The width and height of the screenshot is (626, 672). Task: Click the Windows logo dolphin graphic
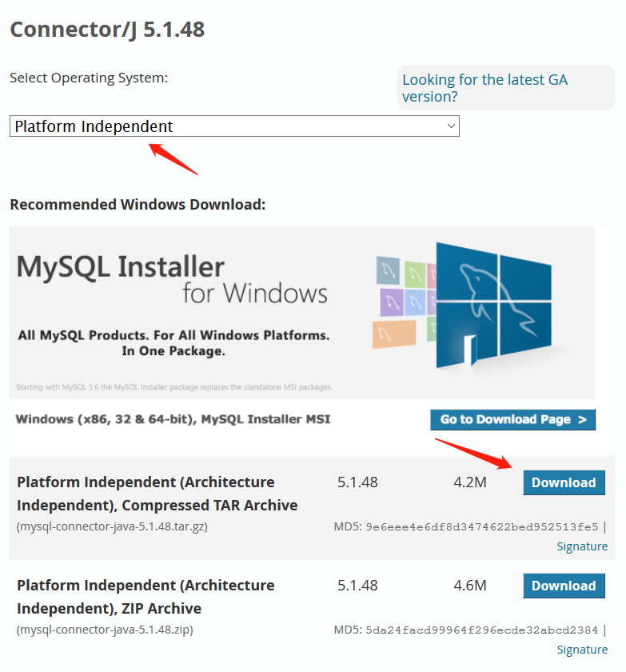(x=494, y=304)
